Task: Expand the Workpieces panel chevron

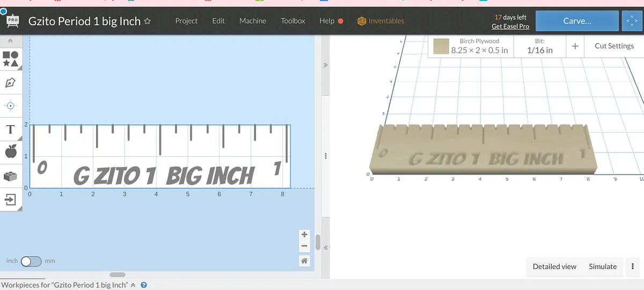Action: tap(134, 285)
